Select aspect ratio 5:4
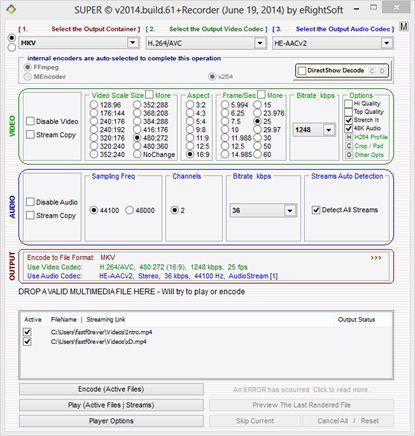 point(190,121)
